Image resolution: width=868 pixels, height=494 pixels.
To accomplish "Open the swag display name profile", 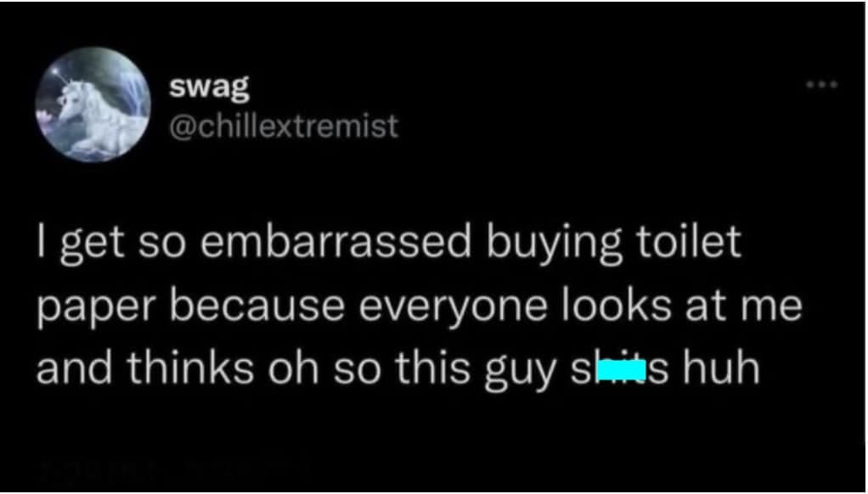I will [x=209, y=87].
